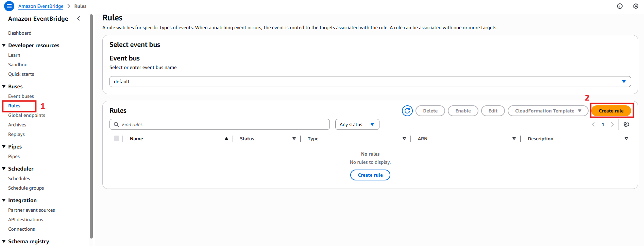Open Quick starts page
This screenshot has height=246, width=644.
pos(21,74)
